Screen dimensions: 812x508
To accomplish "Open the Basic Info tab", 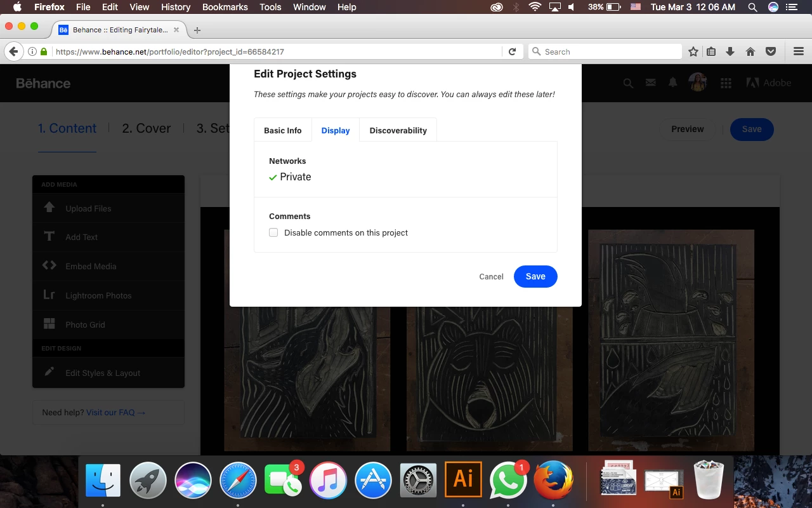I will pos(283,130).
